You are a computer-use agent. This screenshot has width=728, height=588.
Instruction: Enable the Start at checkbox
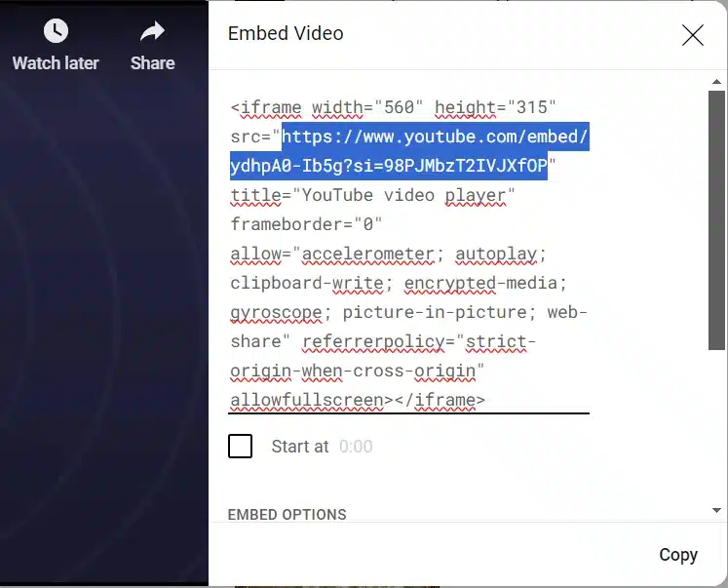240,446
